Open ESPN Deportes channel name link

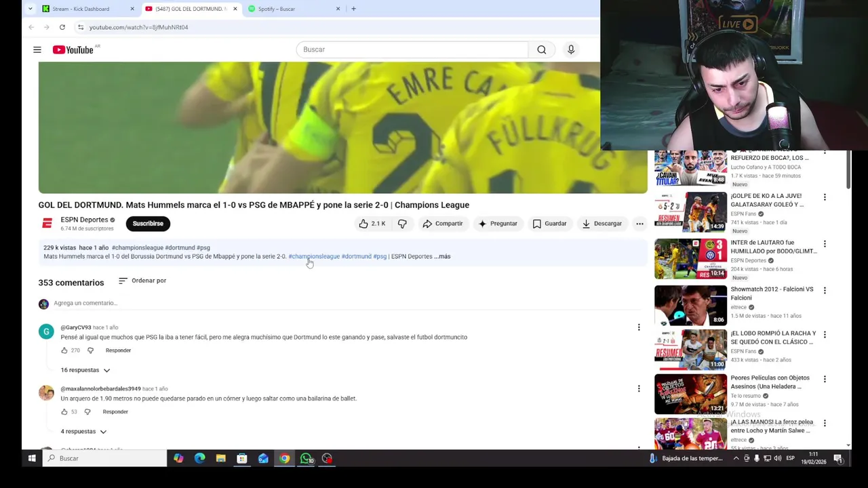[84, 220]
